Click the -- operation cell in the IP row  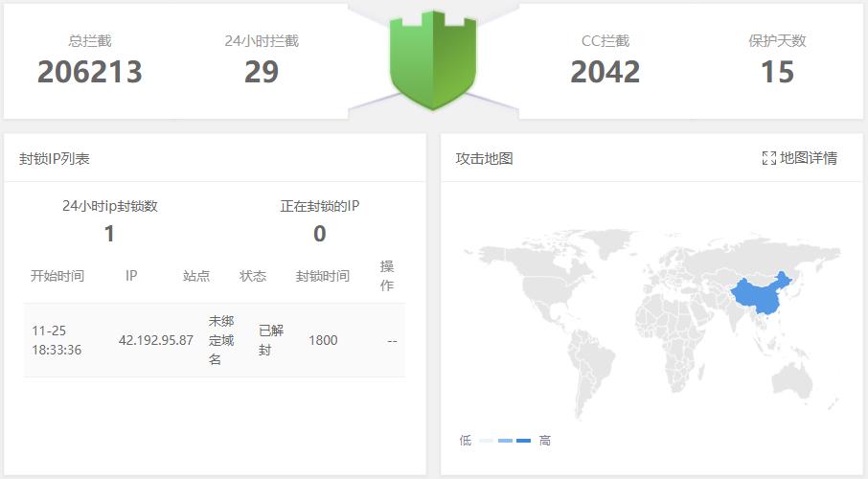[x=392, y=341]
